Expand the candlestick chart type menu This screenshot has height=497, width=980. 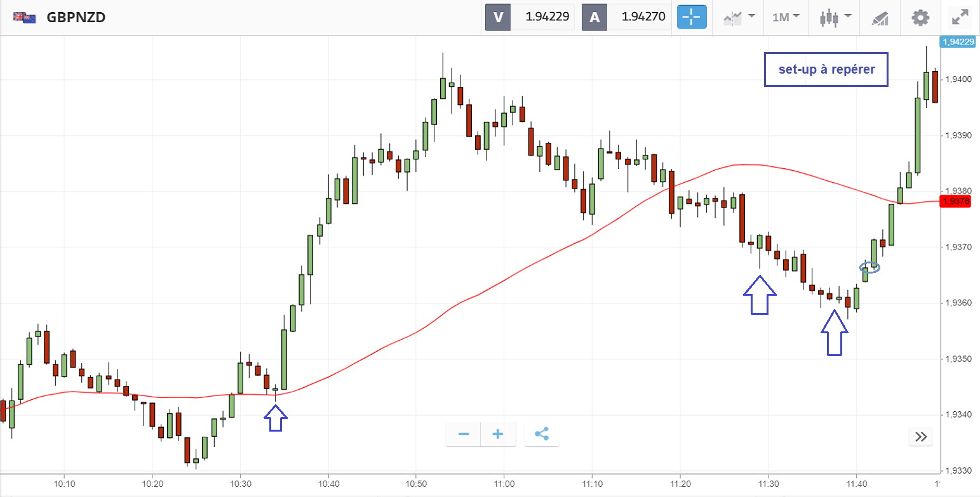click(x=835, y=17)
